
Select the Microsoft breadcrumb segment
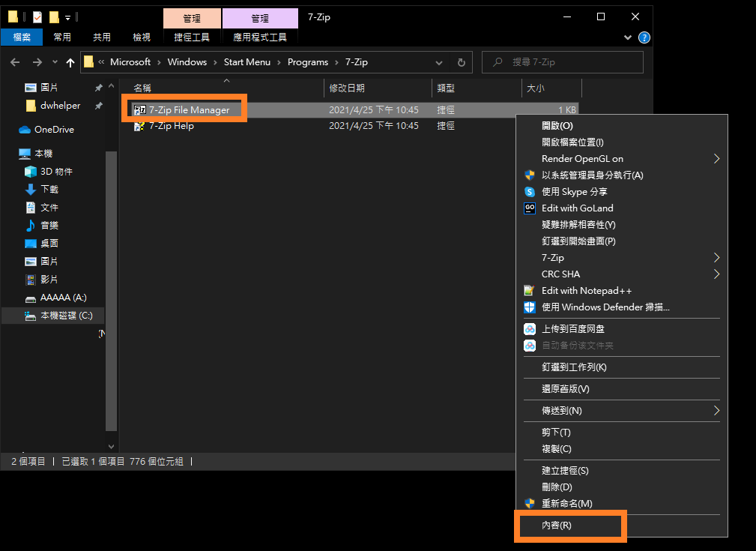pos(130,62)
